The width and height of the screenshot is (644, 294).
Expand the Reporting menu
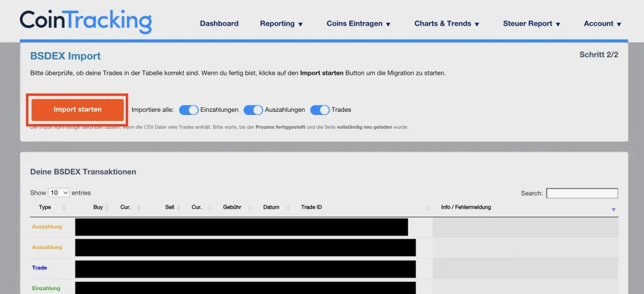(x=281, y=24)
